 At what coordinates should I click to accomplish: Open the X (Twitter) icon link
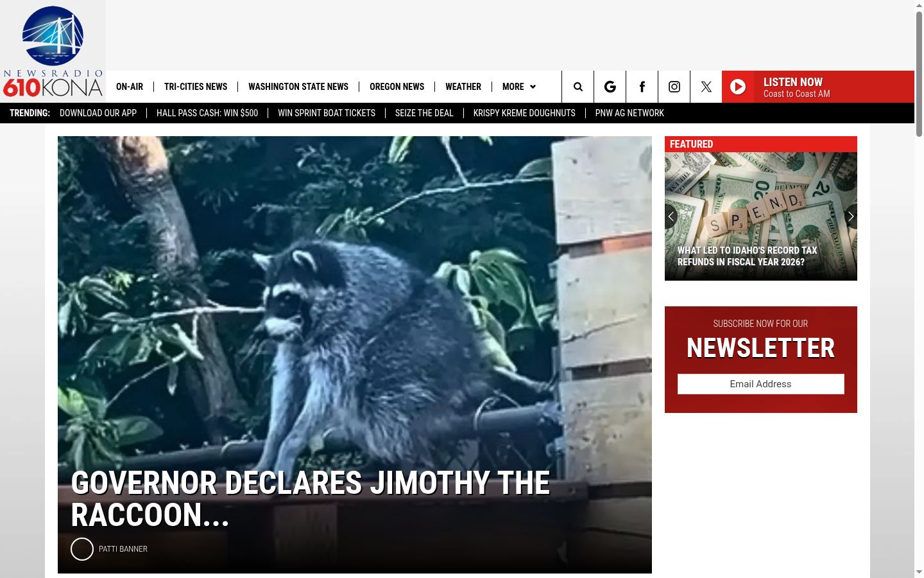706,87
